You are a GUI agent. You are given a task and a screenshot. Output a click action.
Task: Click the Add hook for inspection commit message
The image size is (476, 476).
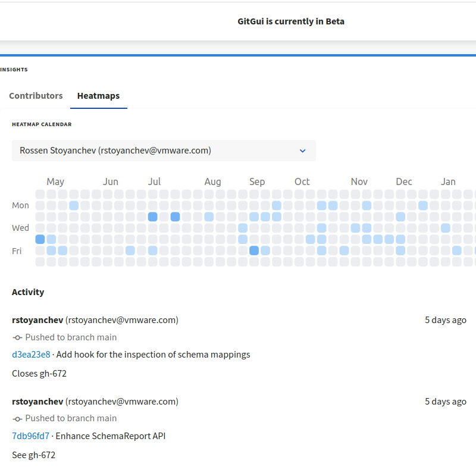tap(153, 355)
